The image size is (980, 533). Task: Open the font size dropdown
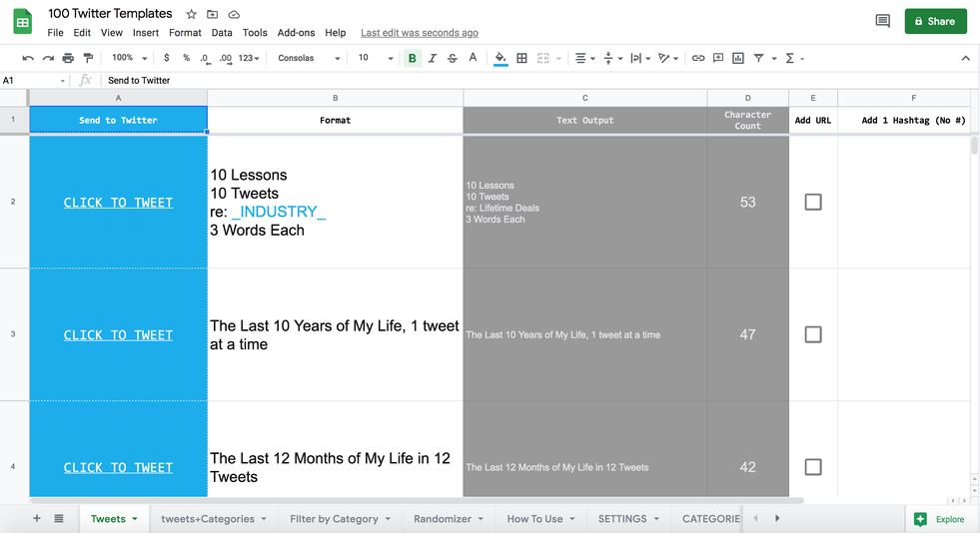[x=374, y=59]
